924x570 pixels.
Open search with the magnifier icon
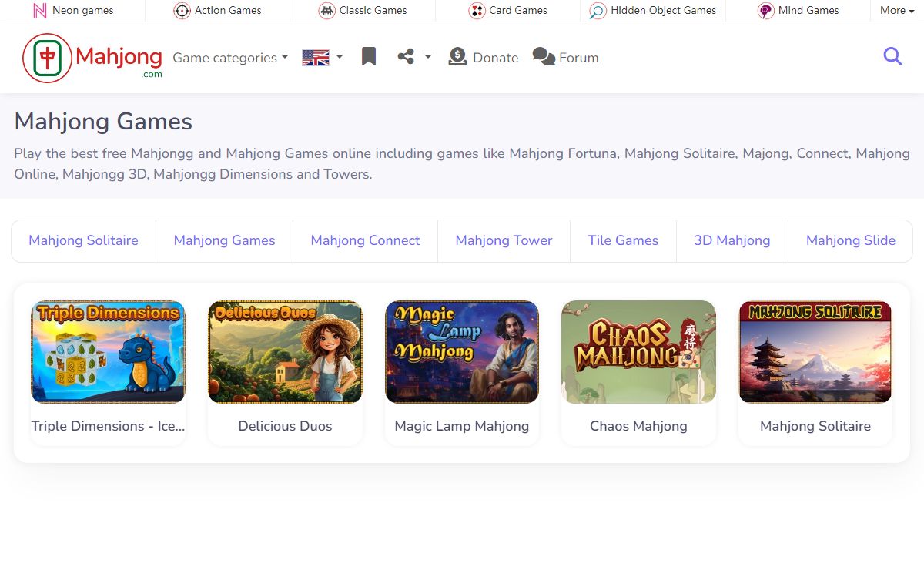892,56
